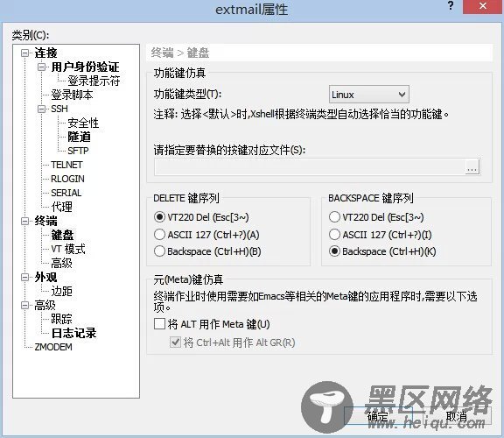Select root-level 高级 tree item
504x438 pixels.
(x=45, y=305)
